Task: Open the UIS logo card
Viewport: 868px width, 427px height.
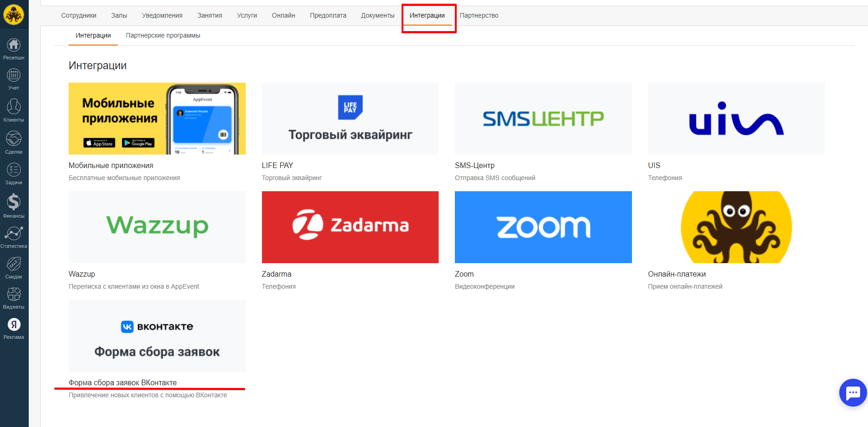Action: pos(736,118)
